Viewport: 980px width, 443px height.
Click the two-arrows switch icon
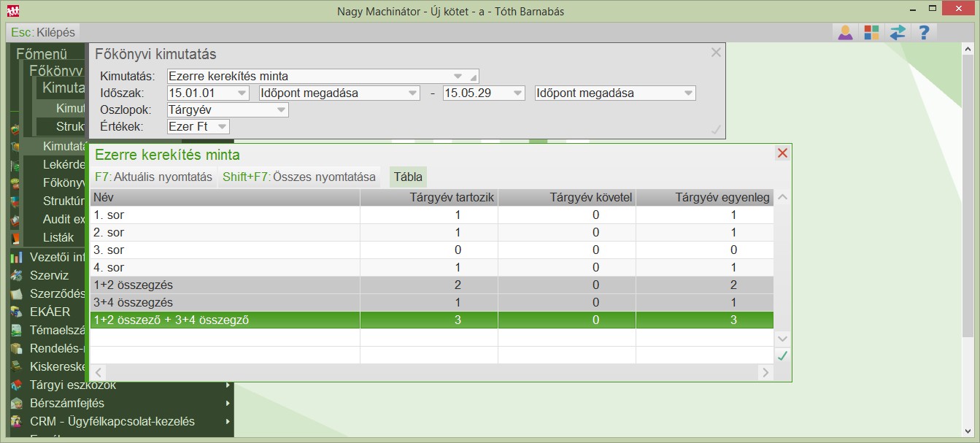pos(898,32)
